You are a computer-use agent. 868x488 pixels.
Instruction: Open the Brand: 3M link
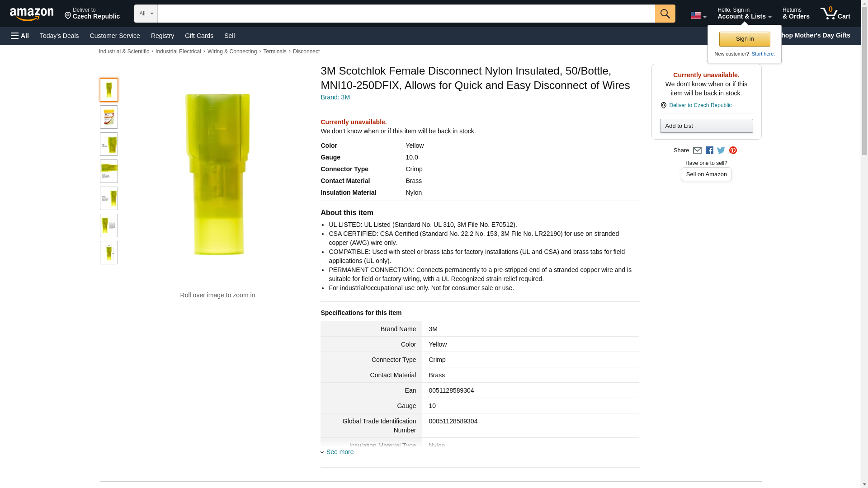click(335, 97)
